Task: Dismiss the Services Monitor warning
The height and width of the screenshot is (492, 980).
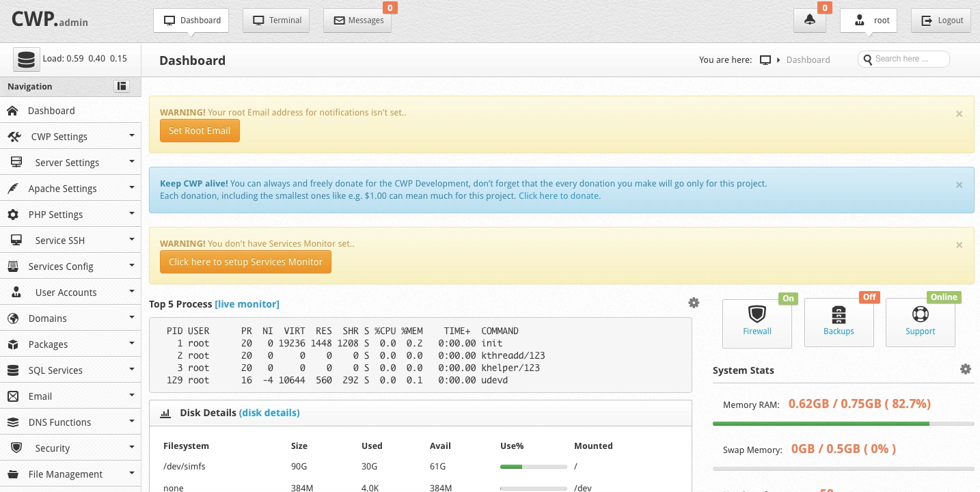Action: [959, 245]
